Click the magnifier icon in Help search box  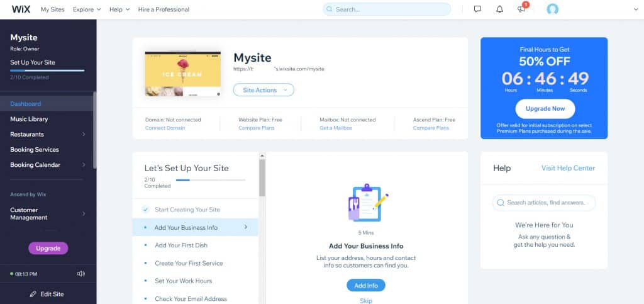point(500,203)
